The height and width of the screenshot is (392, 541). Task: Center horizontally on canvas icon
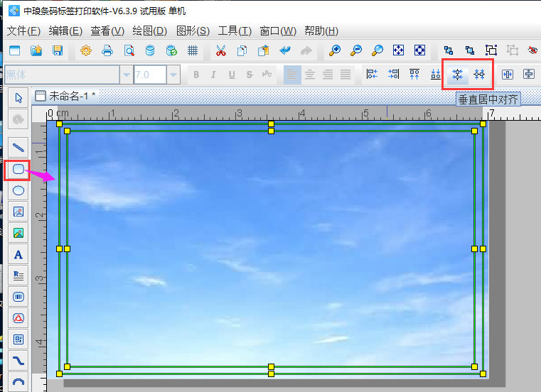(508, 74)
